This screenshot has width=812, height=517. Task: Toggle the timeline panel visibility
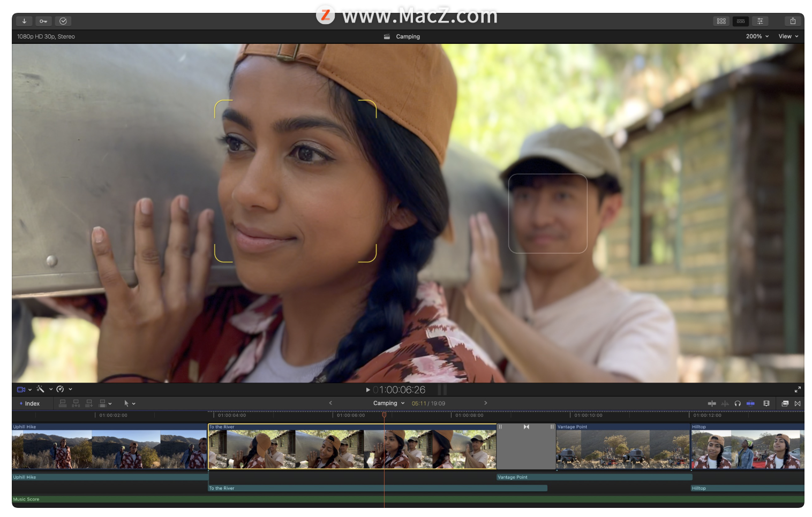pos(741,21)
